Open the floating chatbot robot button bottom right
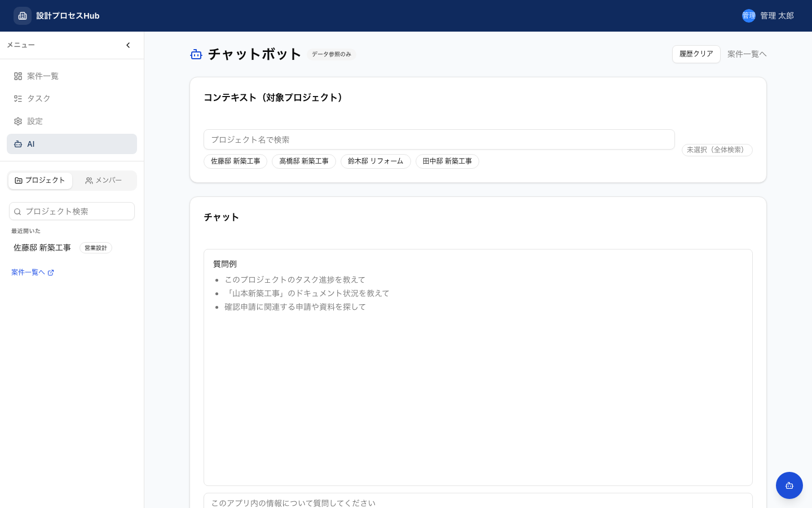This screenshot has width=812, height=508. (x=789, y=485)
